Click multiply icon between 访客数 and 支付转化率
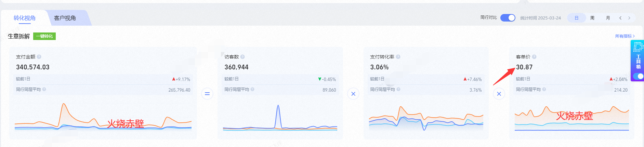This screenshot has height=147, width=644. (x=353, y=93)
